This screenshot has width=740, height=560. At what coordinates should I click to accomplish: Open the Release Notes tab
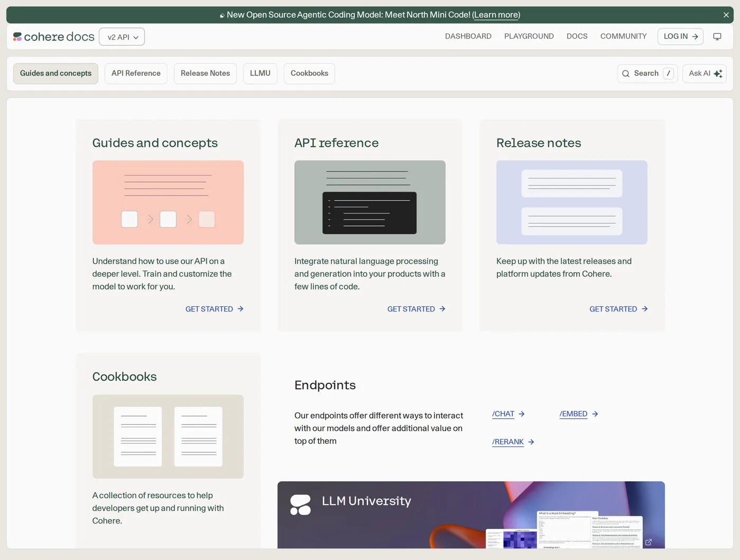click(x=205, y=74)
